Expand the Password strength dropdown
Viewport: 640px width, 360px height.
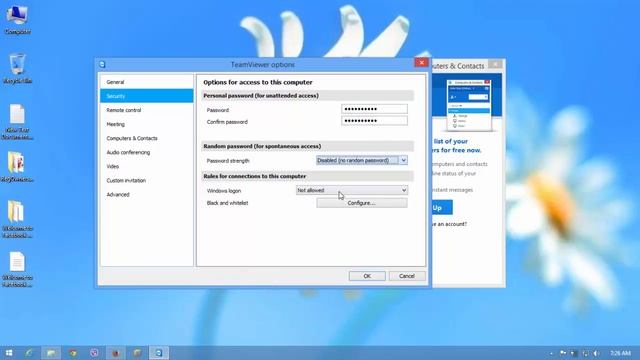pos(362,160)
